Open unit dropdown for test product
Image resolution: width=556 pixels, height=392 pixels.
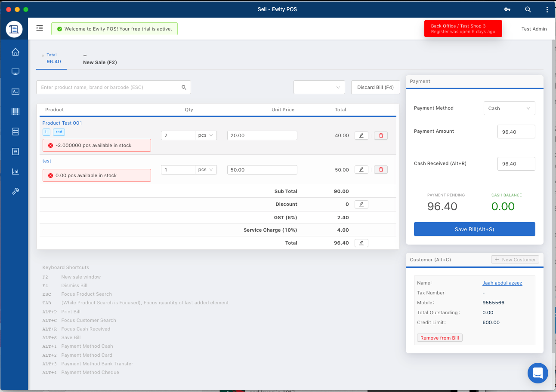click(x=206, y=170)
